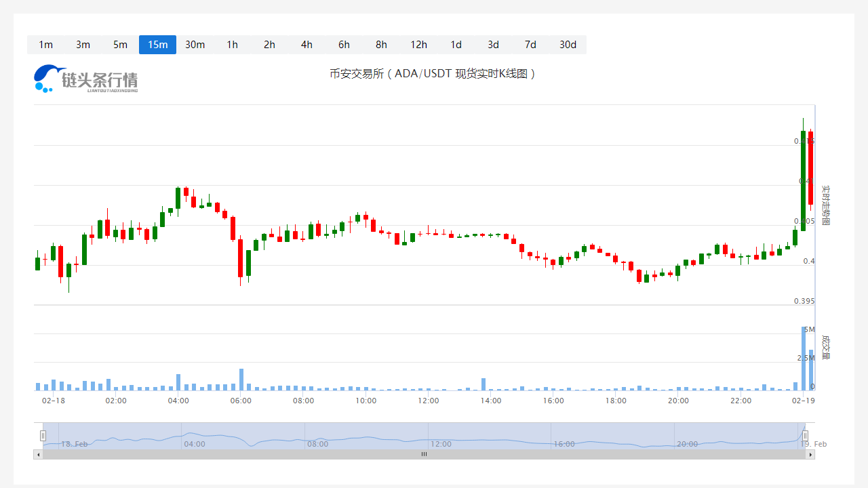Switch to the 30d interval
This screenshot has height=488, width=868.
click(568, 45)
